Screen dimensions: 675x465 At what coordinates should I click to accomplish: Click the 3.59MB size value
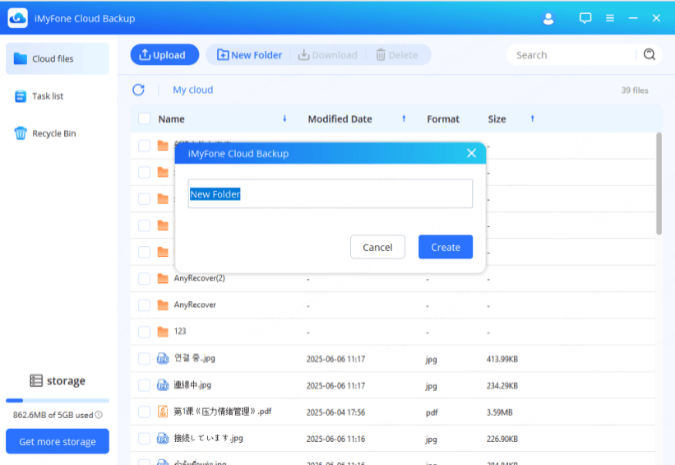point(499,412)
